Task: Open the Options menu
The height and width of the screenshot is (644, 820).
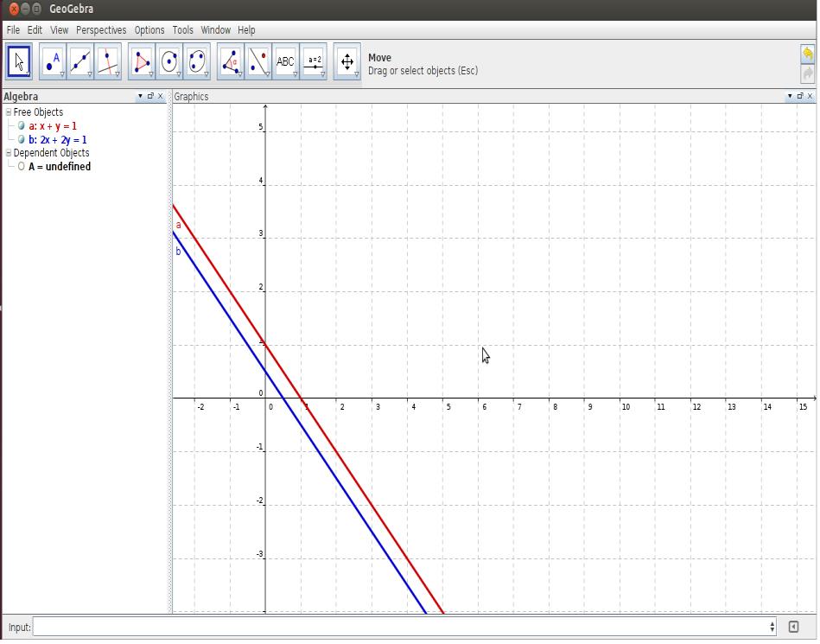Action: [x=149, y=30]
